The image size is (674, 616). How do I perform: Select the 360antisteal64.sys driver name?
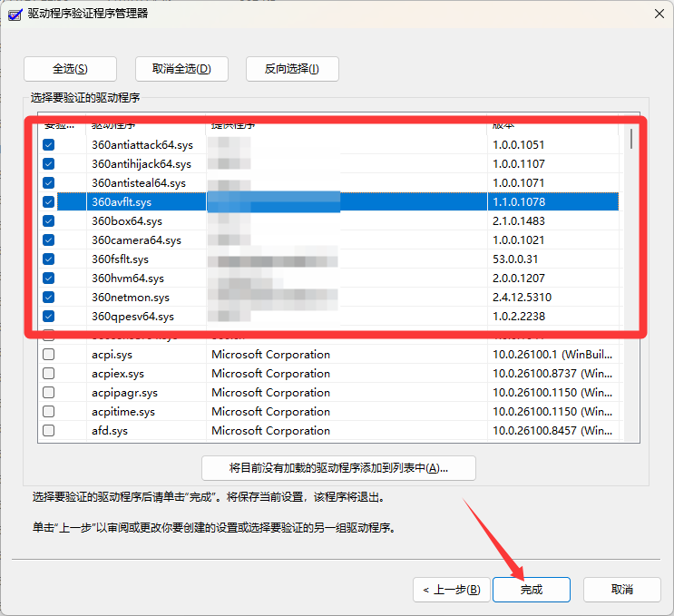(x=139, y=183)
